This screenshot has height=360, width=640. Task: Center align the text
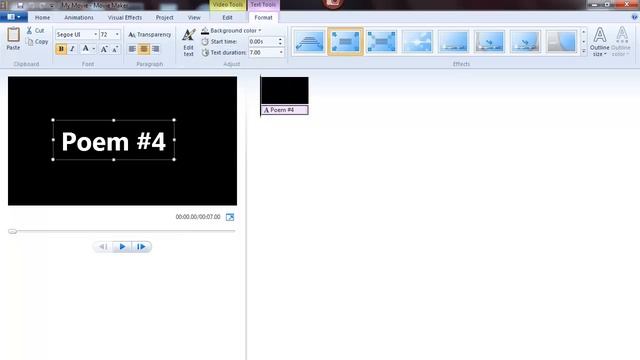144,49
